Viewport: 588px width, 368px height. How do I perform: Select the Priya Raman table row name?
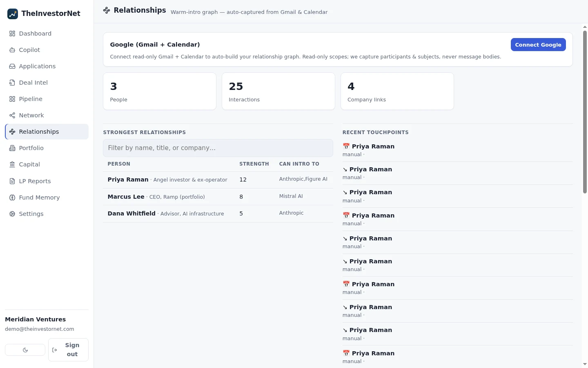tap(128, 180)
